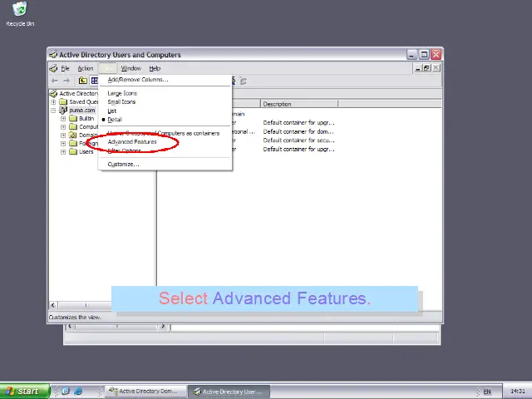Click the Show/Hide Console Tree toolbar icon
Image resolution: width=532 pixels, height=399 pixels.
click(x=94, y=81)
